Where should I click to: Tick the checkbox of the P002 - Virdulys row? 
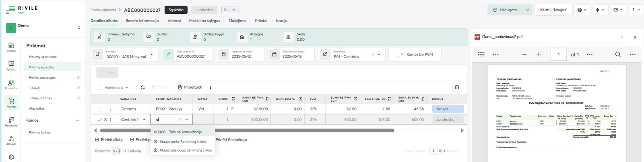pos(100,109)
